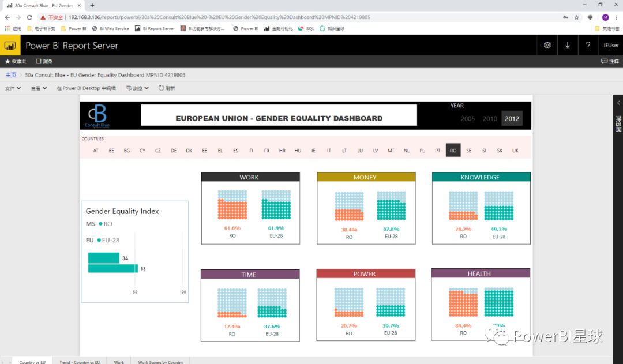The image size is (623, 364).
Task: Click the address bar URL
Action: point(219,17)
